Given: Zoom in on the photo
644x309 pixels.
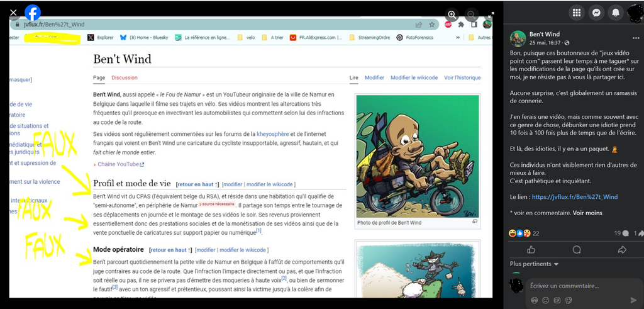Looking at the screenshot, I should (452, 14).
